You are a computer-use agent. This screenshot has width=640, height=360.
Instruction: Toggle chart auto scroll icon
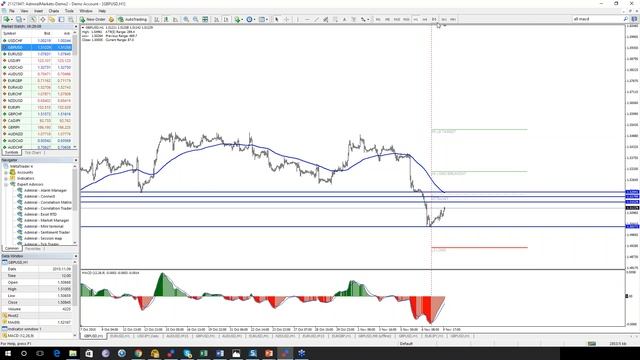coord(216,19)
